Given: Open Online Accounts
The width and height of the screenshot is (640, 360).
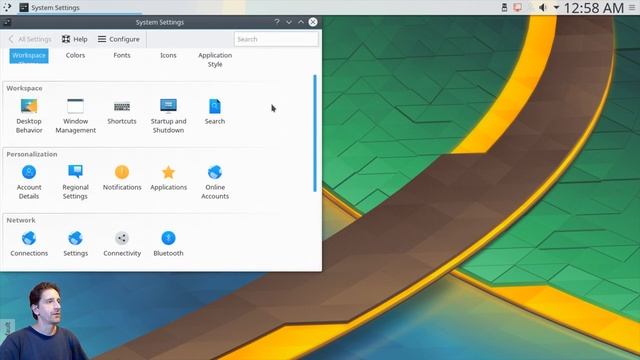Looking at the screenshot, I should point(215,182).
